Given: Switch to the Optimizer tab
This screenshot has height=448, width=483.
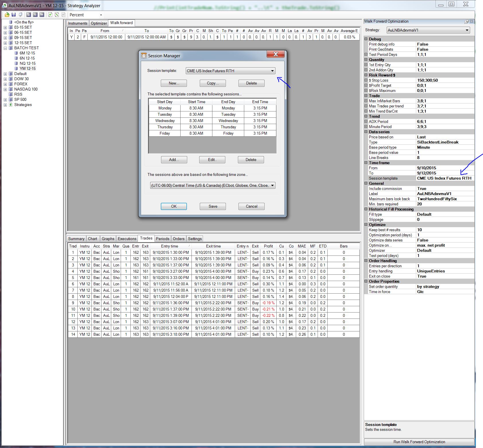Looking at the screenshot, I should [x=99, y=23].
